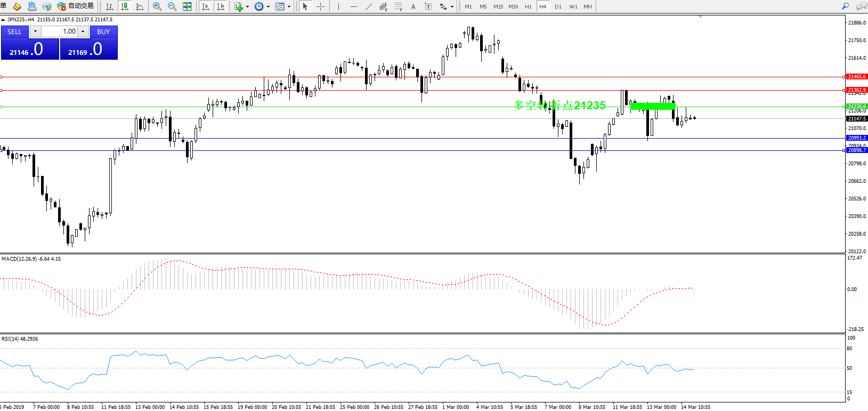Switch chart to bar chart mode
Viewport: 868px width, 411px height.
point(110,6)
